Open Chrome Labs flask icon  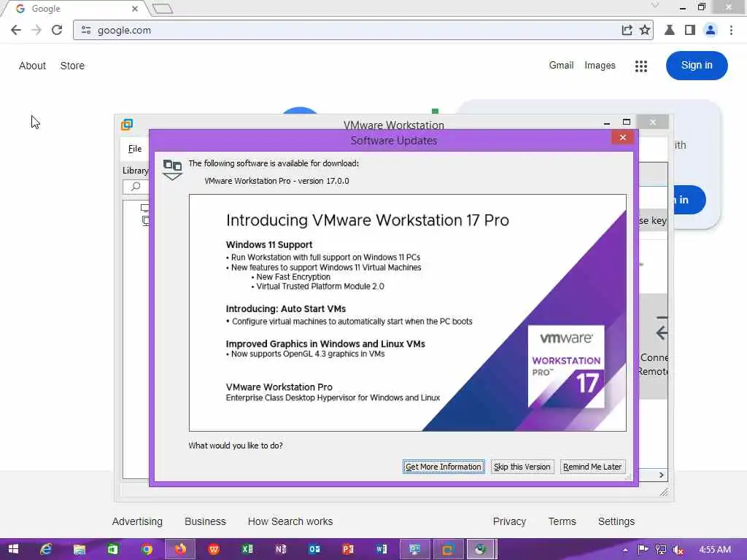[670, 30]
